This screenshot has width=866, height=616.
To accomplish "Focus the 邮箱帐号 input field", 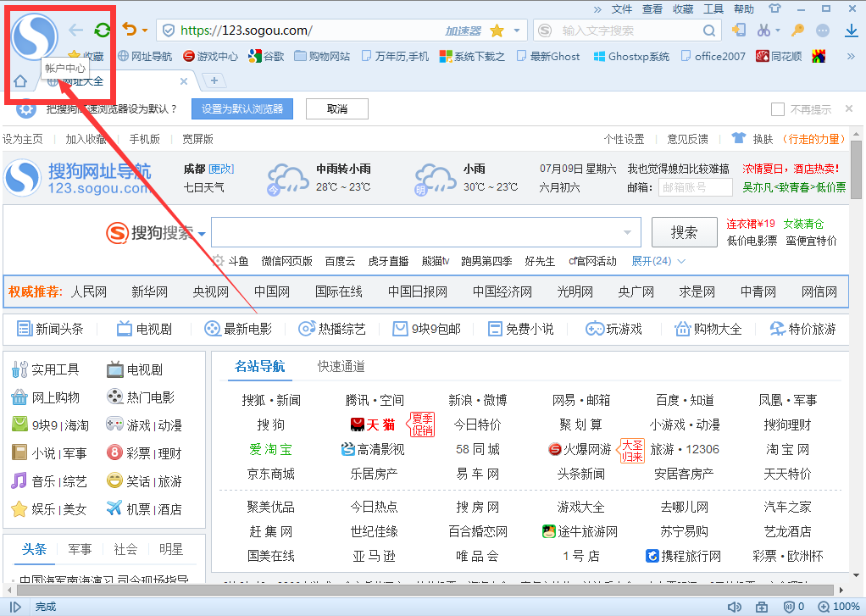I will click(696, 188).
